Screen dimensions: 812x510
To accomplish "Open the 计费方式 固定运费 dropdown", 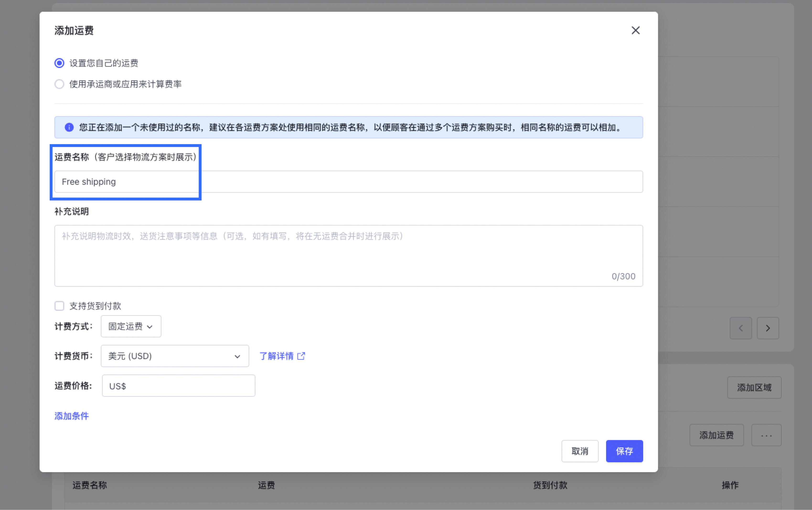I will tap(131, 326).
